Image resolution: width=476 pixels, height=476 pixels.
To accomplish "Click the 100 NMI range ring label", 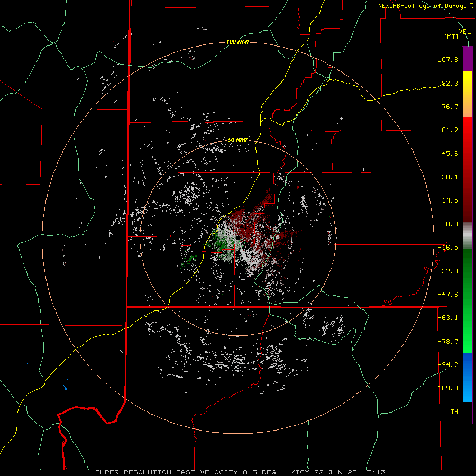I will [237, 42].
